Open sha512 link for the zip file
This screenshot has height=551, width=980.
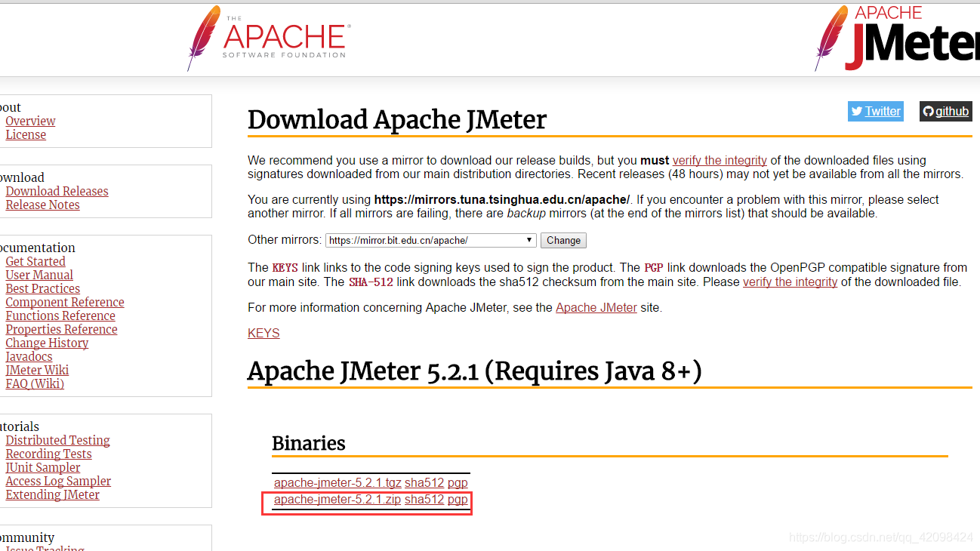(x=424, y=499)
